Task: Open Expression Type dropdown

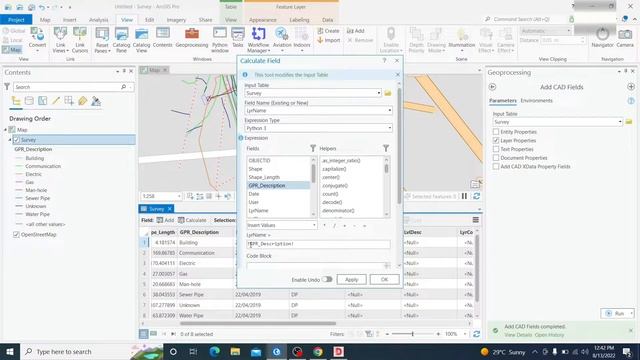Action: 389,128
